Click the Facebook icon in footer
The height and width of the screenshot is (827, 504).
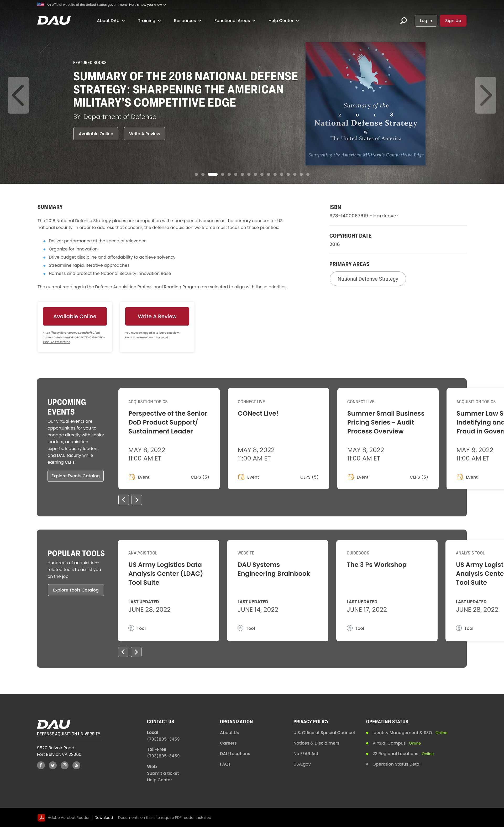[x=41, y=765]
